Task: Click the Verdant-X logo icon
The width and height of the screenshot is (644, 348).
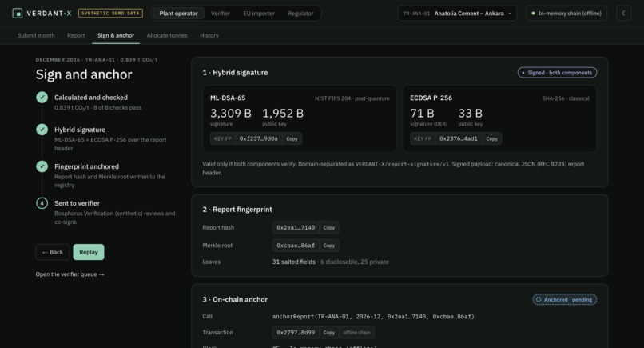Action: [18, 13]
